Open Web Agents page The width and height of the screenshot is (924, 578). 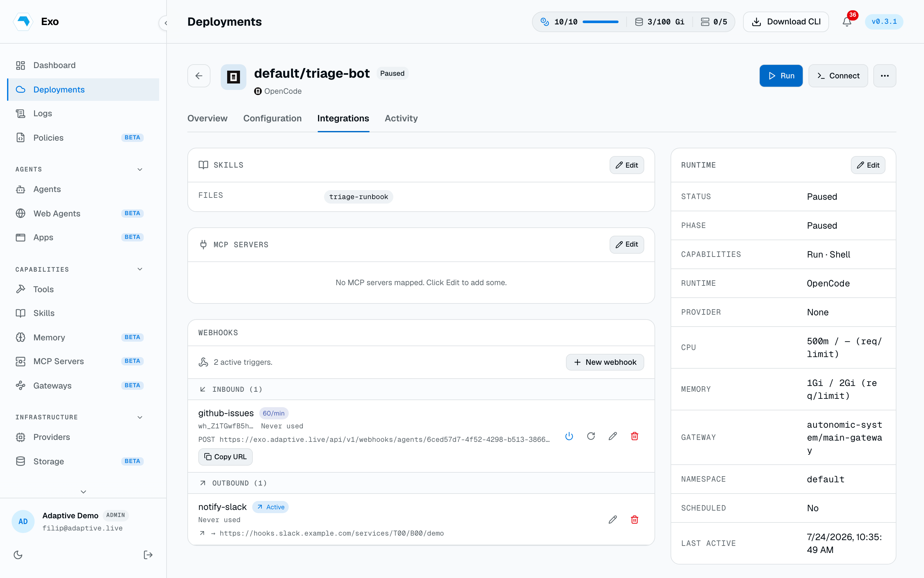pyautogui.click(x=83, y=213)
